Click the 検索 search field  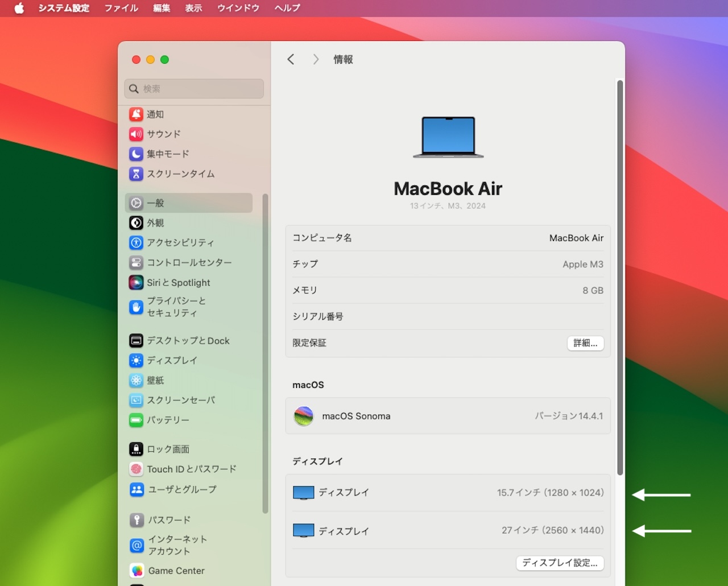tap(194, 89)
